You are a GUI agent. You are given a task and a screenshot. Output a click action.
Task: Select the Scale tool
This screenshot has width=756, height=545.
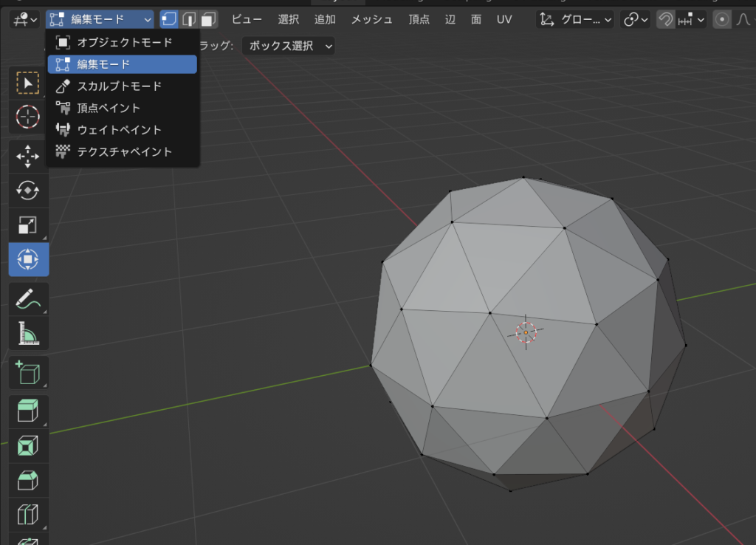(x=28, y=225)
